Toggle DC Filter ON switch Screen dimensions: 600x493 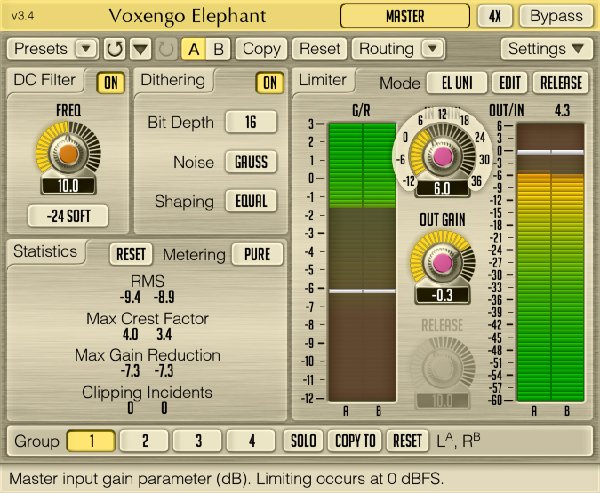tap(111, 83)
